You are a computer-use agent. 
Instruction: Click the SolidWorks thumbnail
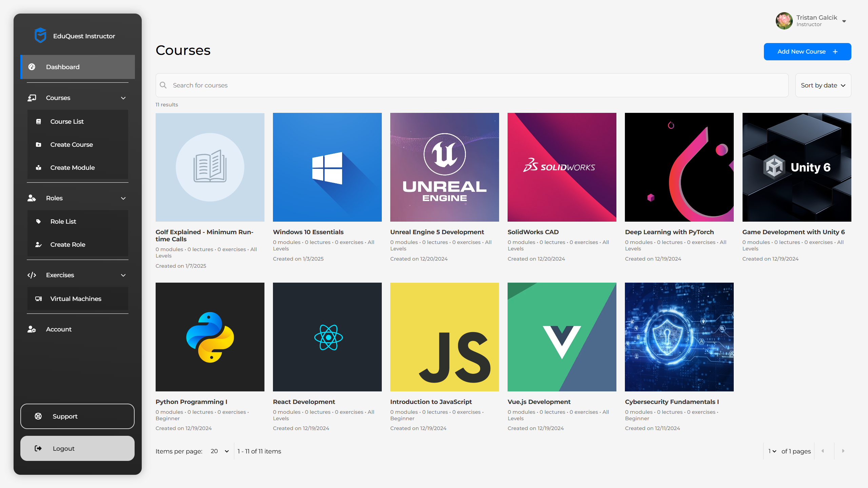[x=562, y=167]
